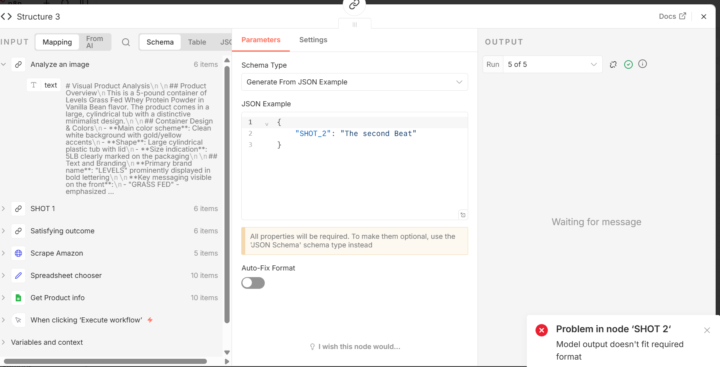Image resolution: width=720 pixels, height=367 pixels.
Task: Fold the JSON object at line 1
Action: [266, 123]
